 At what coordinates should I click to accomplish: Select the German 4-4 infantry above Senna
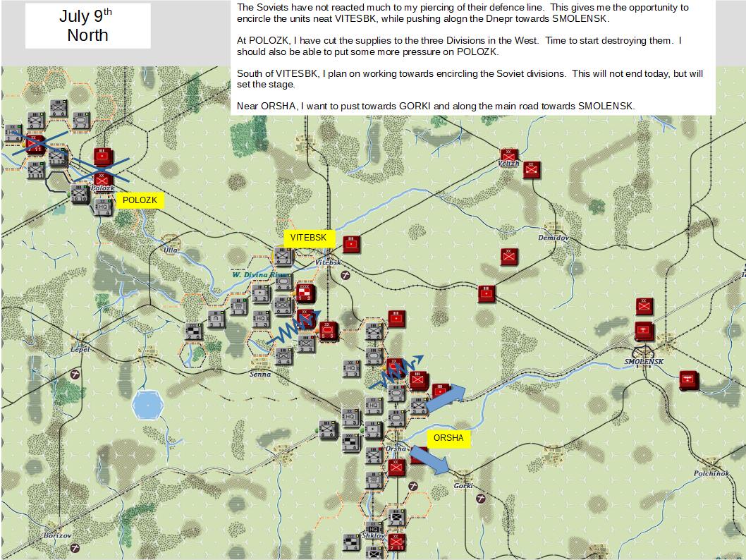(x=284, y=356)
